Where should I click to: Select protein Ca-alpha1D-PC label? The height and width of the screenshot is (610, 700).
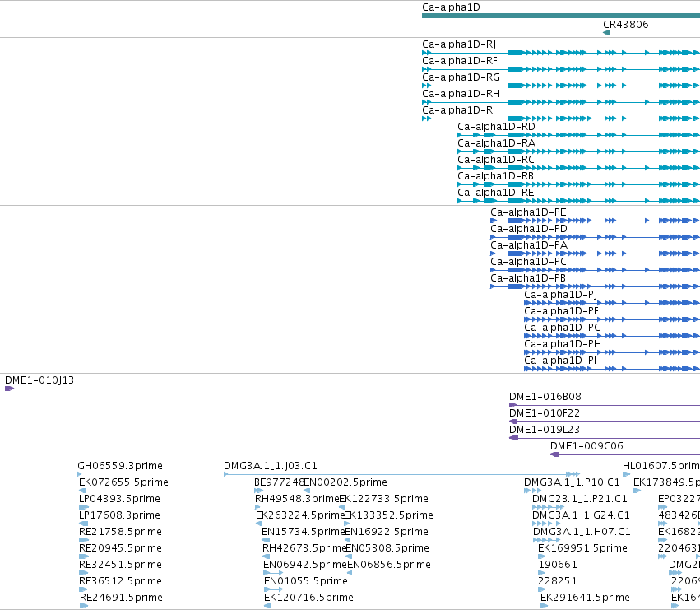click(528, 262)
